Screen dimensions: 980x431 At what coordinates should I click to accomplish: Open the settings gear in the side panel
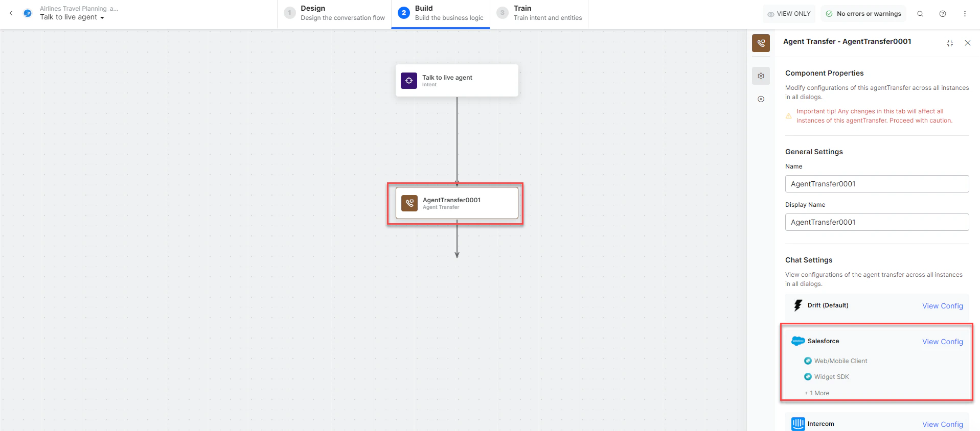(761, 76)
